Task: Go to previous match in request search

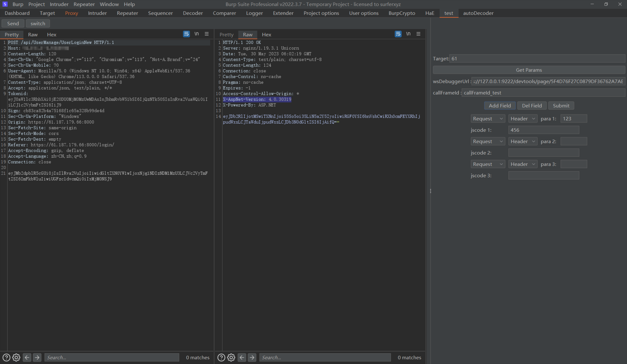Action: (x=27, y=357)
